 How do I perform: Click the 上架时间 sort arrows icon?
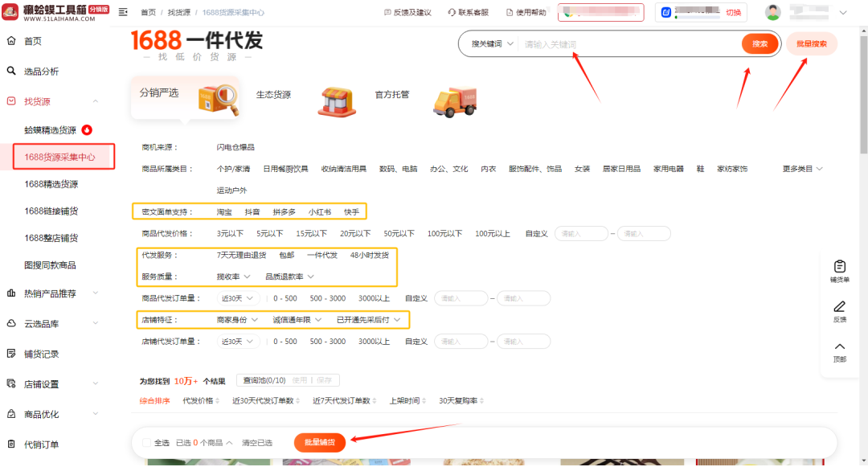click(424, 400)
